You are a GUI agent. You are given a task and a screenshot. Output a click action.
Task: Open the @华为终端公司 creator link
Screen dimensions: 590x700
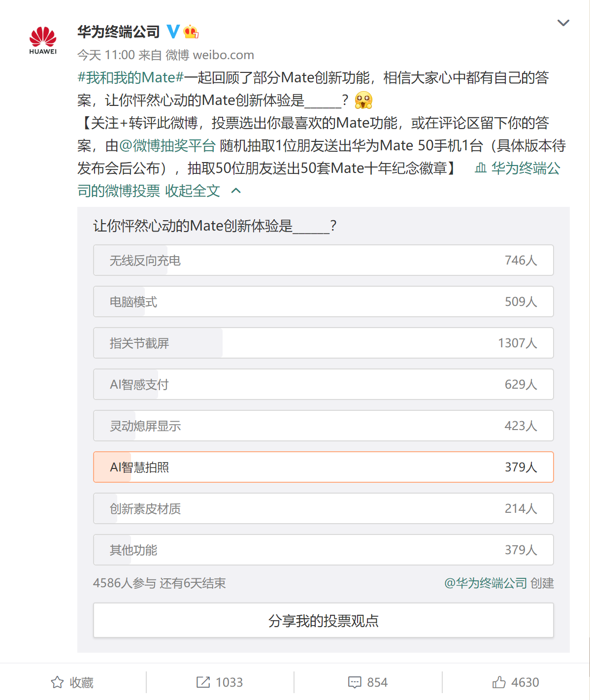click(486, 583)
